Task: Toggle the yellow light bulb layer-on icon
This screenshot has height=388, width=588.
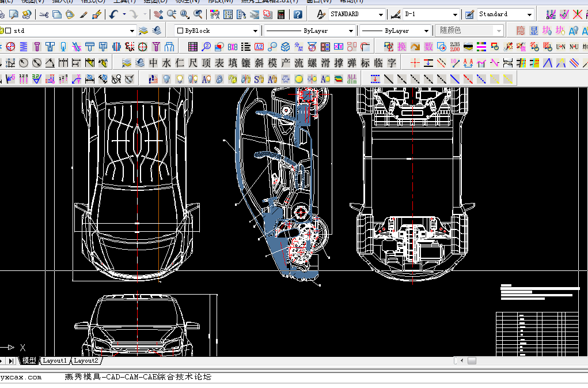Action: tap(180, 79)
